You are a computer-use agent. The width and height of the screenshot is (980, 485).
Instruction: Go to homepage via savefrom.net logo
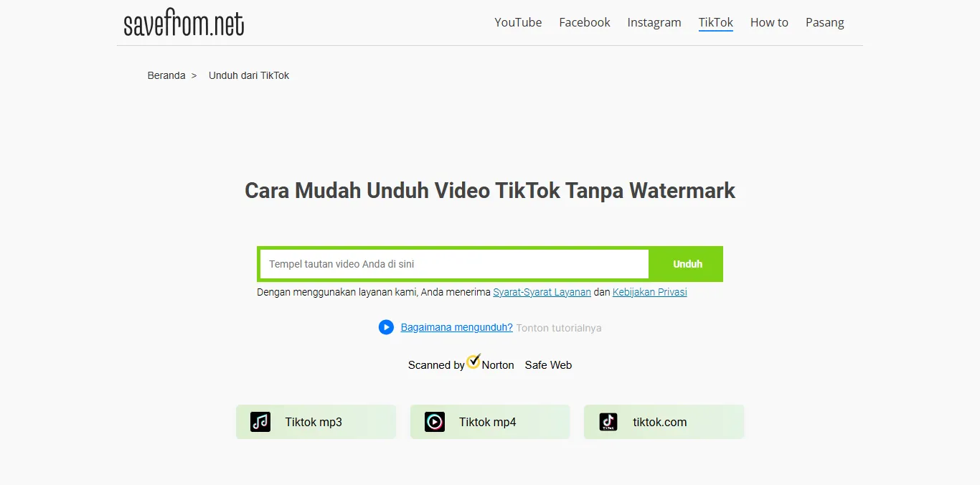click(x=184, y=24)
